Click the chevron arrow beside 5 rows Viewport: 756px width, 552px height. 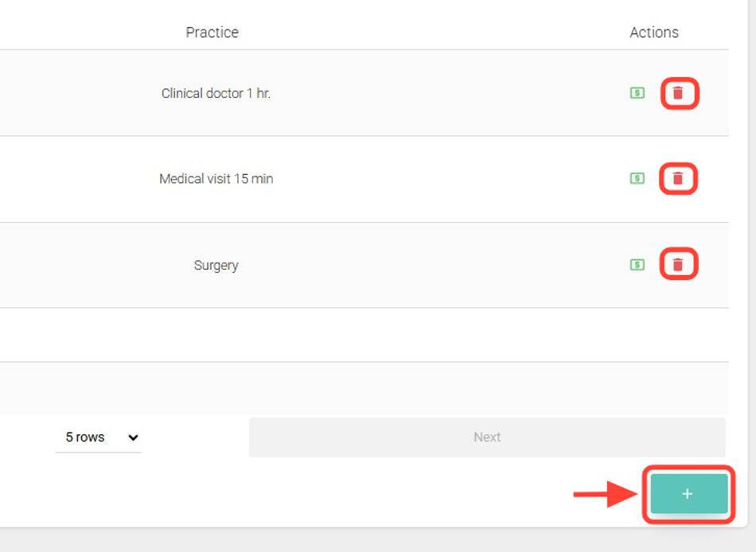(133, 437)
